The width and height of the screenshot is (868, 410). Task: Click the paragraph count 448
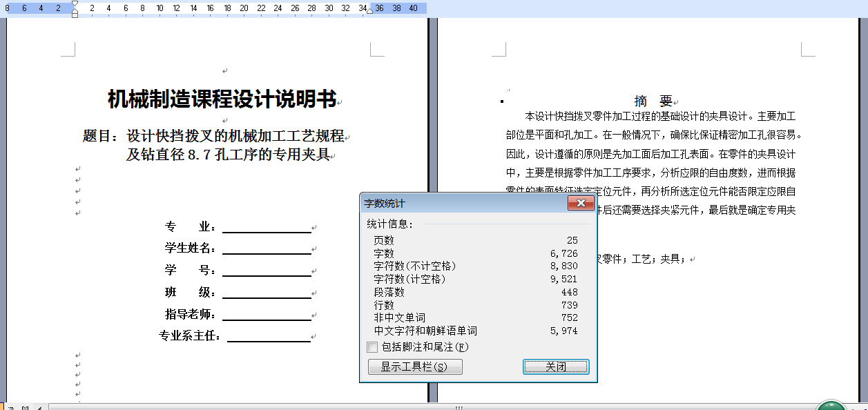(570, 292)
